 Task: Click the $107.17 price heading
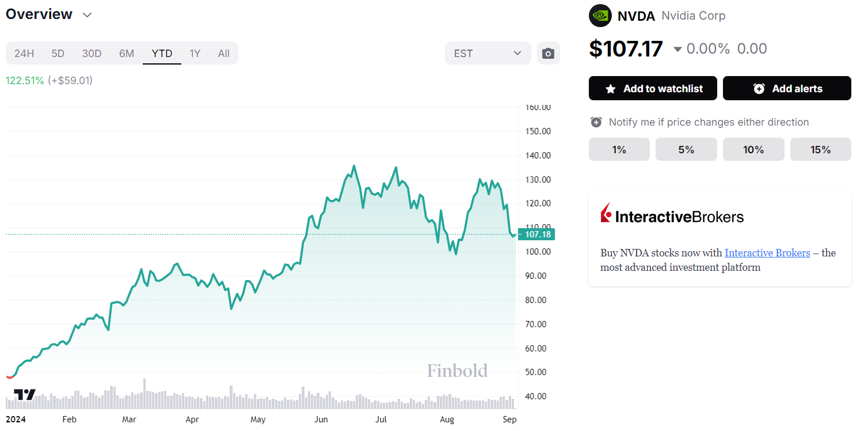coord(626,49)
